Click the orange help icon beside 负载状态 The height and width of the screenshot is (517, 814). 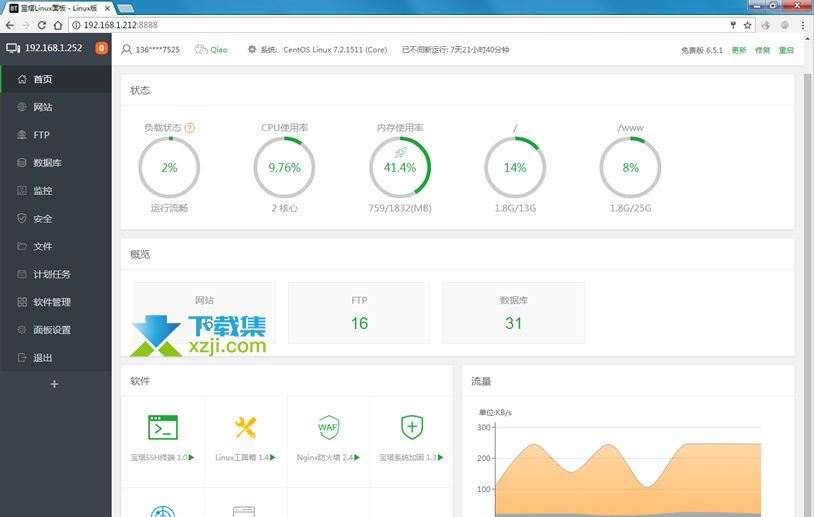[x=190, y=128]
